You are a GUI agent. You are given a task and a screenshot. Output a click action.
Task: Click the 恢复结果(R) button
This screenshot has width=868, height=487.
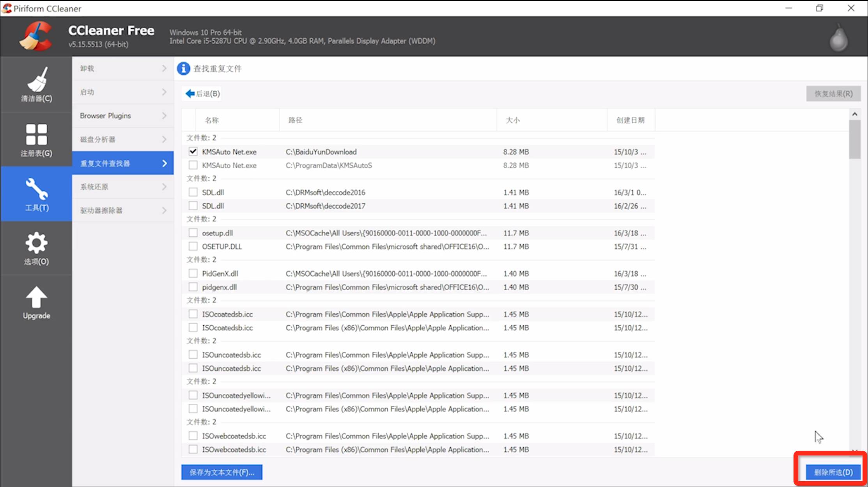coord(833,94)
